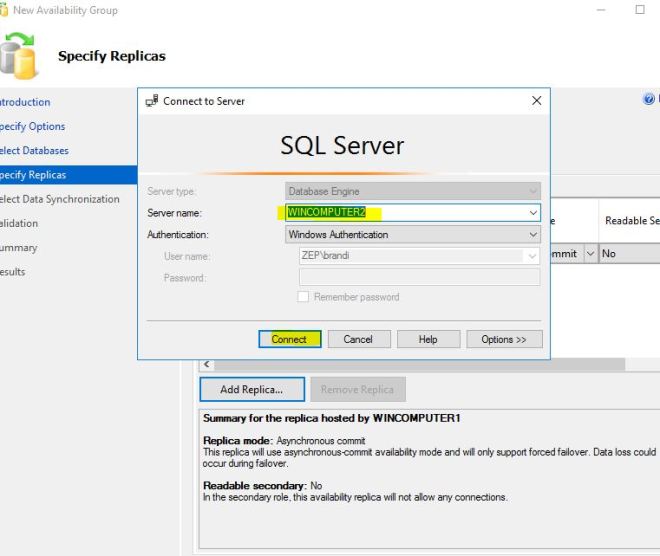The width and height of the screenshot is (660, 556).
Task: Expand connection options with Options >>
Action: pos(503,339)
